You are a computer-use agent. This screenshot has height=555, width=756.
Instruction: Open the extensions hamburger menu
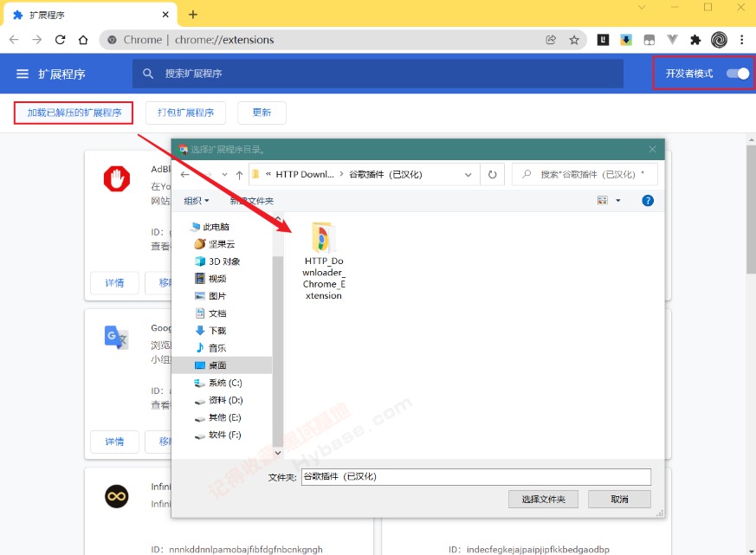(23, 74)
